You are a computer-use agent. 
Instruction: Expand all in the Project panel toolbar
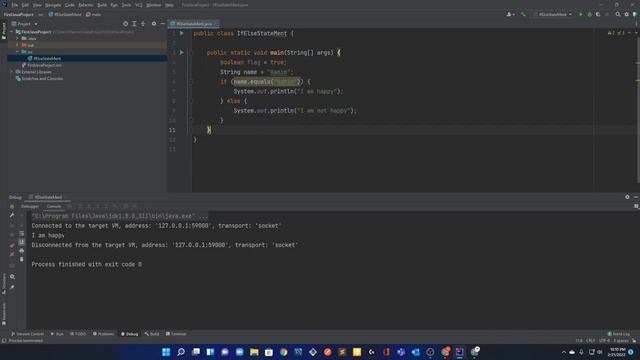point(134,24)
